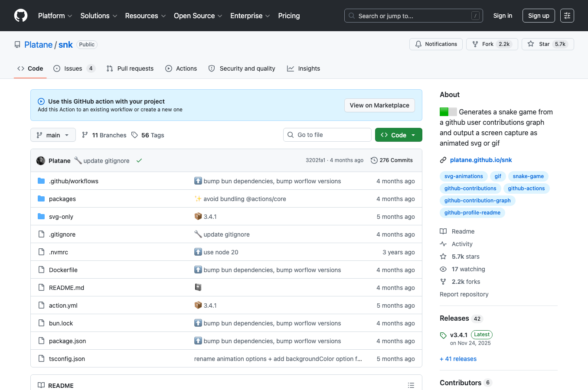Click the tag icon beside 56 Tags
This screenshot has width=588, height=390.
tap(135, 135)
